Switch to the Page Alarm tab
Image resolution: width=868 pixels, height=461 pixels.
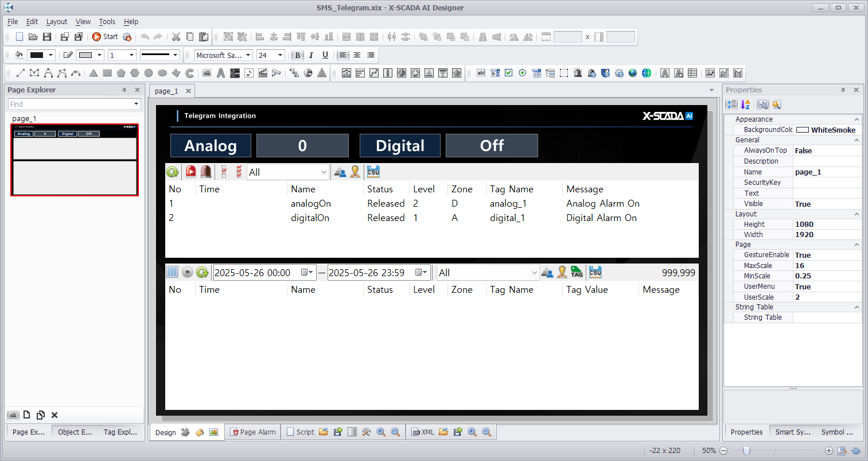point(253,432)
